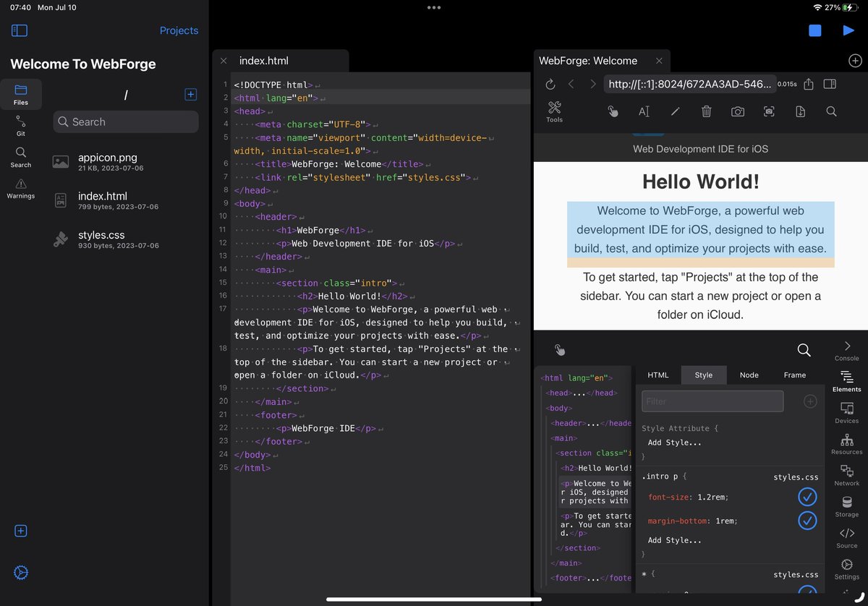
Task: Capture a region screenshot
Action: pyautogui.click(x=769, y=111)
